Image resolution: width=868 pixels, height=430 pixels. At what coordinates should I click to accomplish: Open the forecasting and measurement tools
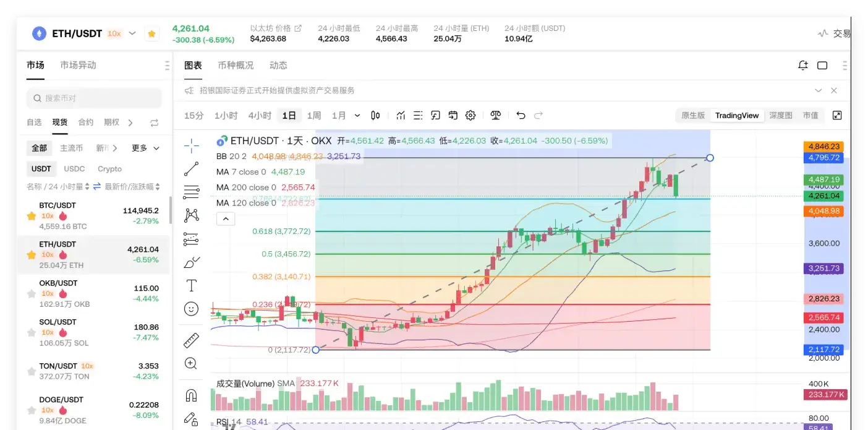click(191, 239)
